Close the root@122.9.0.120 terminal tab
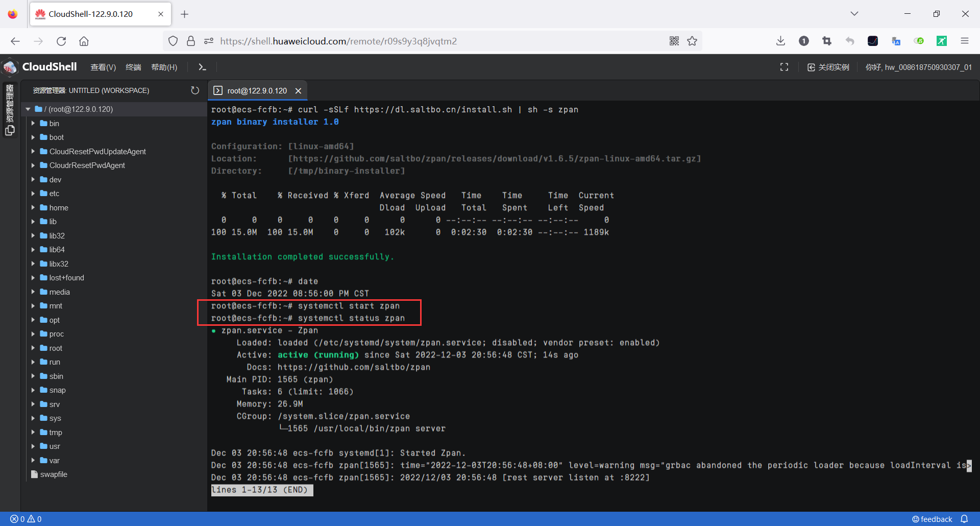This screenshot has height=526, width=980. pos(299,91)
